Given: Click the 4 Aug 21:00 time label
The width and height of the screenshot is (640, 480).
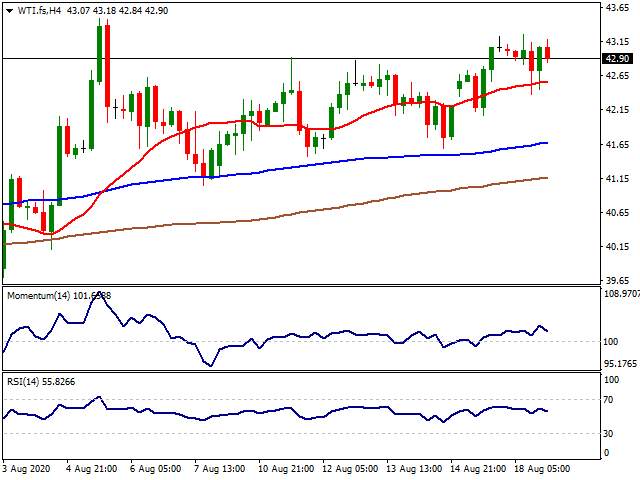Looking at the screenshot, I should (x=91, y=468).
